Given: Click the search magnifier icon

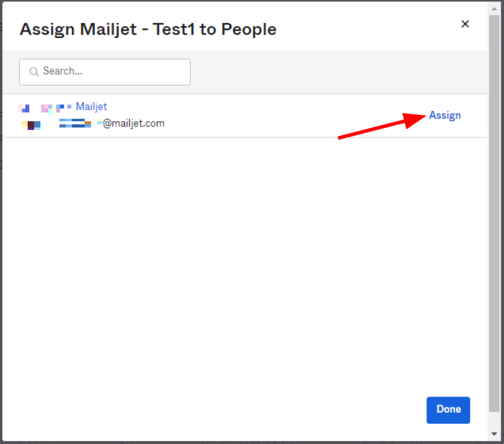Looking at the screenshot, I should coord(33,71).
